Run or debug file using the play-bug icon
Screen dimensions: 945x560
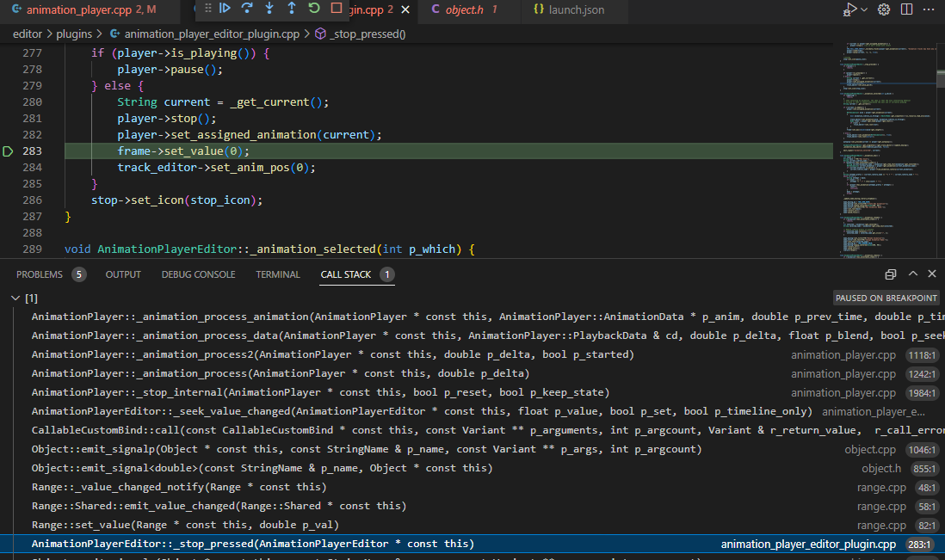coord(849,9)
